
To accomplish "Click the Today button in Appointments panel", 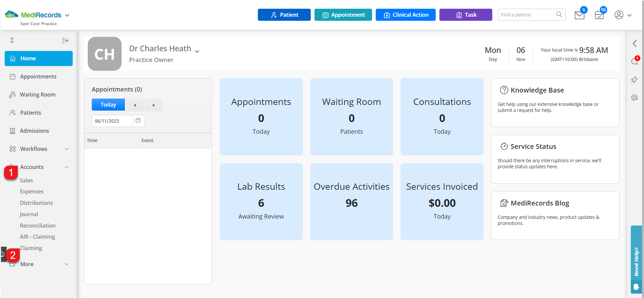I will (108, 105).
